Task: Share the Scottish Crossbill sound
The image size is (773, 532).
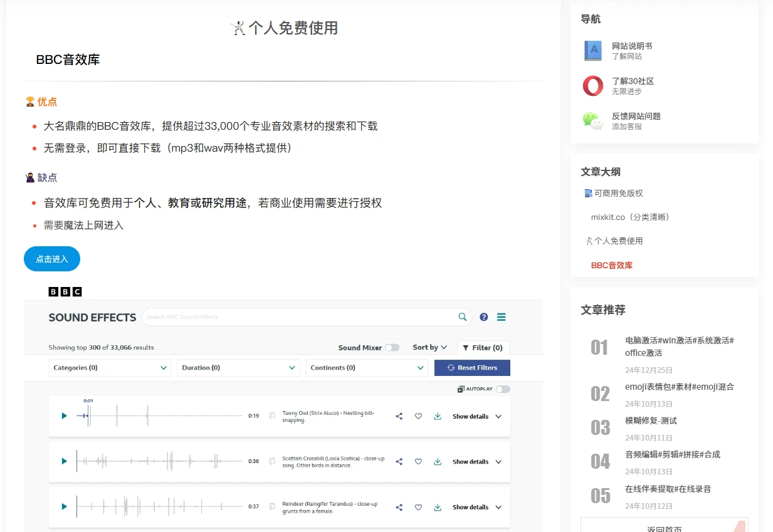Action: coord(399,462)
